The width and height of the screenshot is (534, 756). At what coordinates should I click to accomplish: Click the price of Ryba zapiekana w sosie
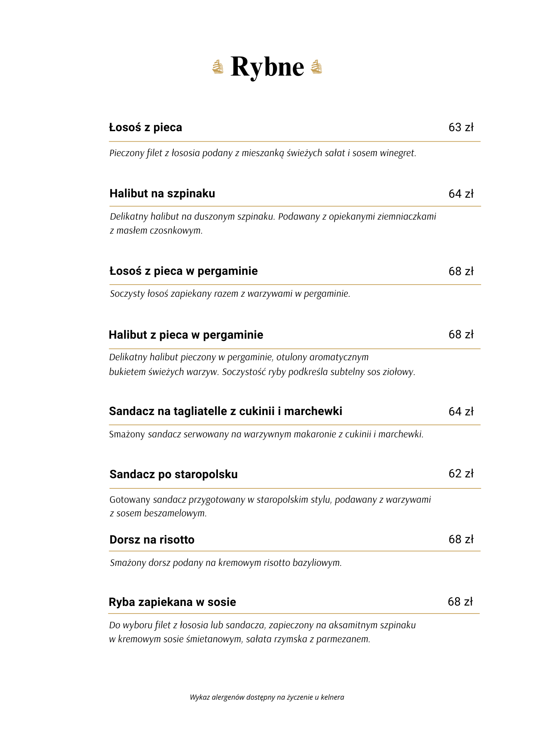pos(460,601)
